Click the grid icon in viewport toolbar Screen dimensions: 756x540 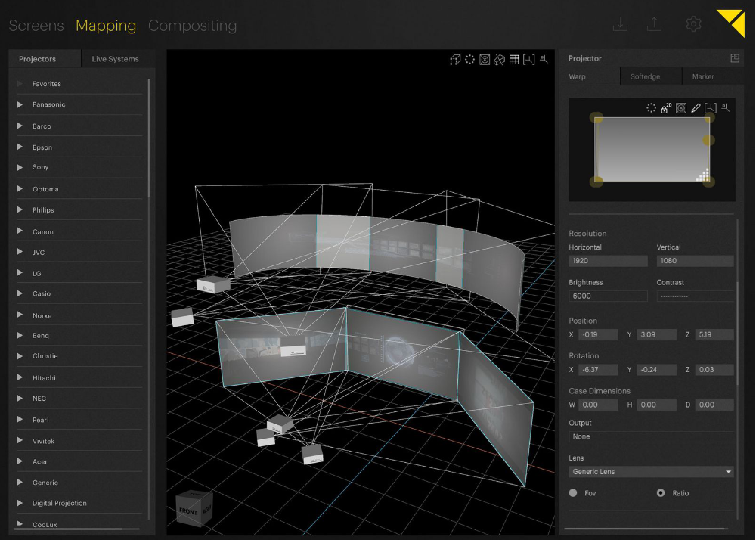click(514, 60)
